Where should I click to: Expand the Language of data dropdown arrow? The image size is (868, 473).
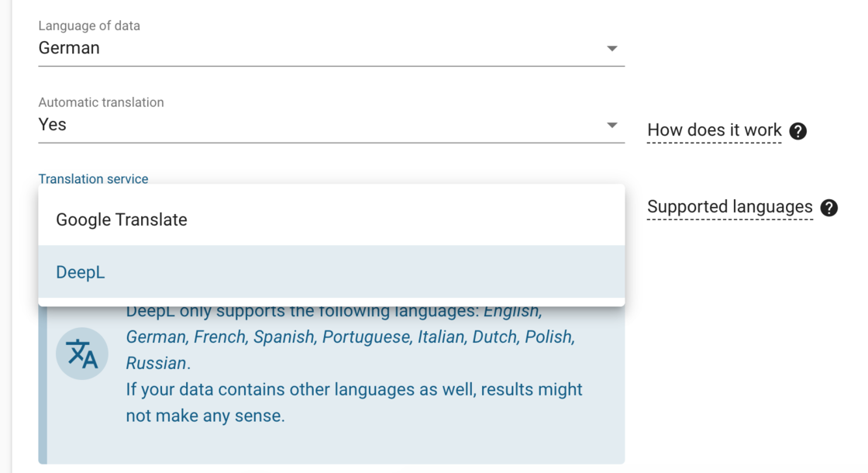click(611, 48)
